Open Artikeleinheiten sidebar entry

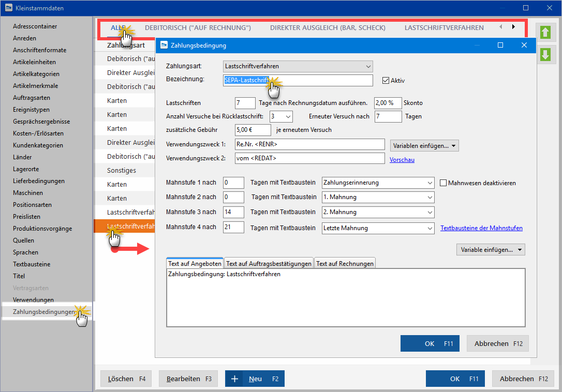(34, 62)
